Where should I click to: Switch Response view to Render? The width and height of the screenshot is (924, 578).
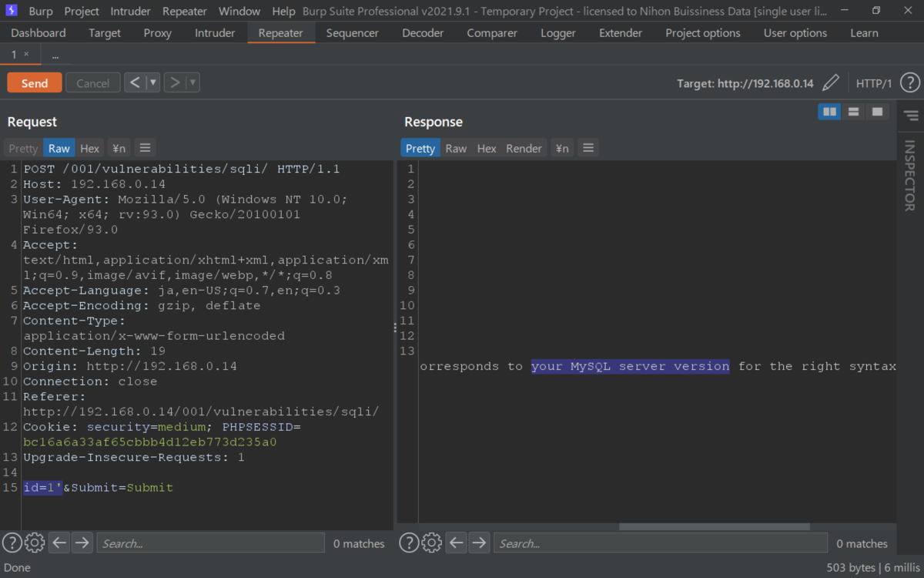pyautogui.click(x=524, y=148)
